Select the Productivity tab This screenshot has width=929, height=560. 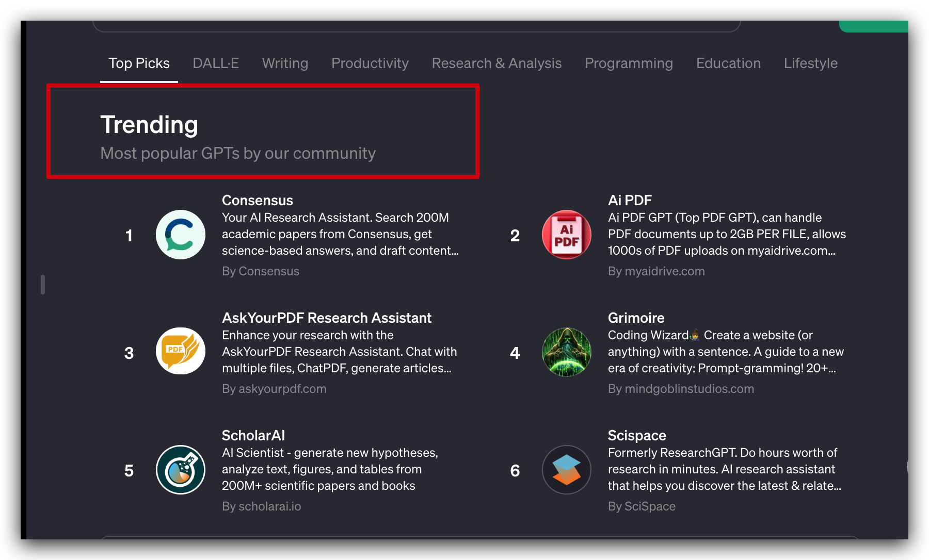370,63
